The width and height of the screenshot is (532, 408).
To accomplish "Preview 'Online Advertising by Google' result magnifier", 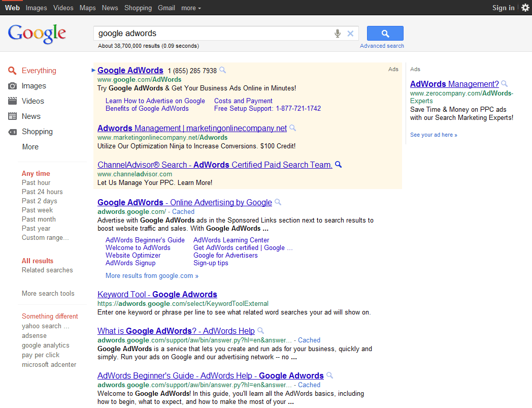I will (x=278, y=202).
